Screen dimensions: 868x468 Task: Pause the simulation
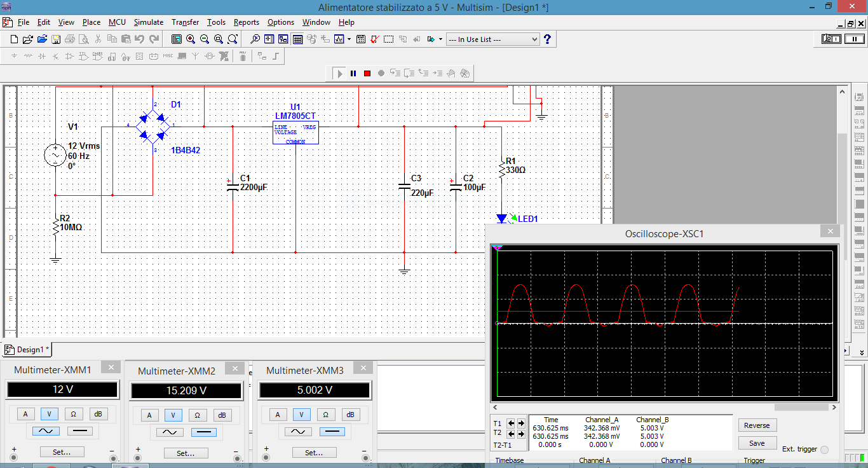coord(353,73)
